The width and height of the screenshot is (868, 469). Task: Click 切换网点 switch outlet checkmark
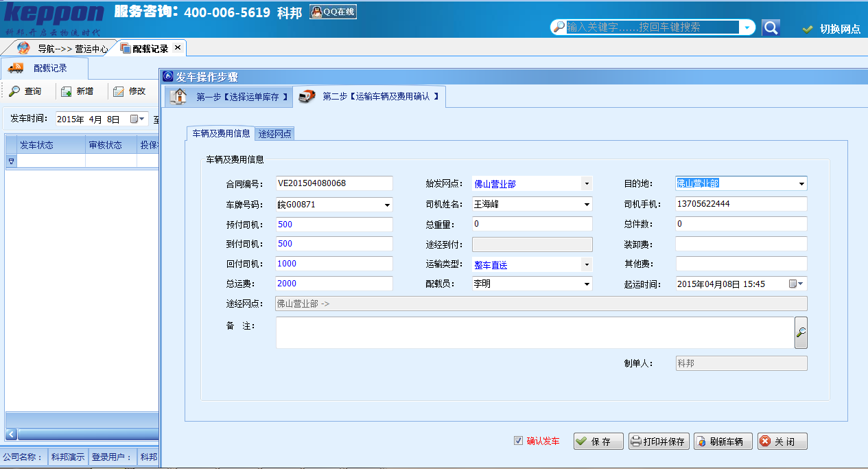click(808, 29)
